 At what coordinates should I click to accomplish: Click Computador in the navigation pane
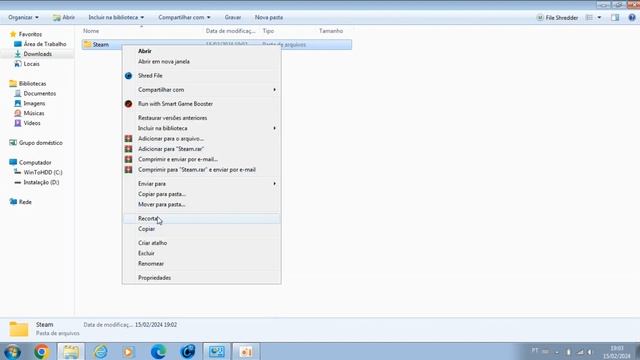click(30, 162)
